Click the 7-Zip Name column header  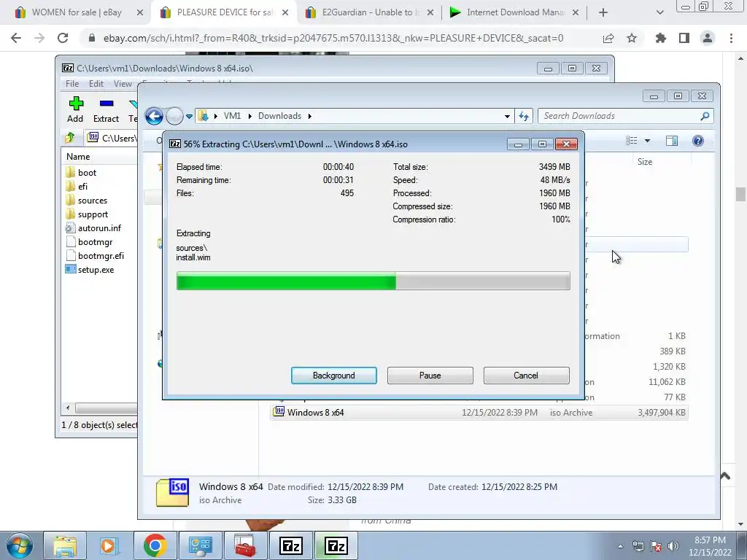99,157
